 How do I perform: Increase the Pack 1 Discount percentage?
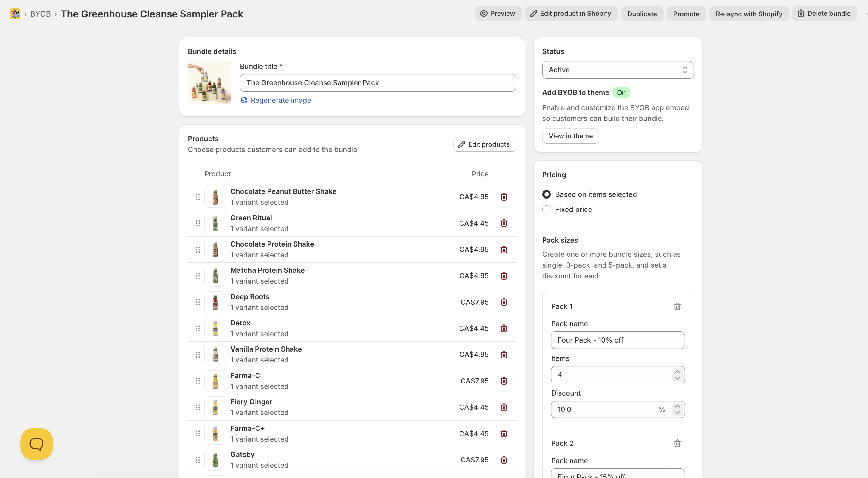(677, 406)
